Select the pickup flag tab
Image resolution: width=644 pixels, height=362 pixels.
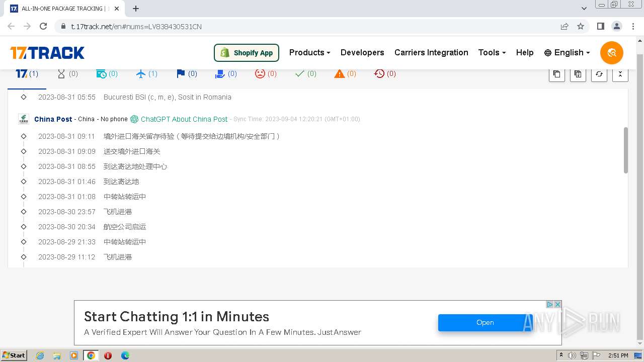pyautogui.click(x=187, y=74)
